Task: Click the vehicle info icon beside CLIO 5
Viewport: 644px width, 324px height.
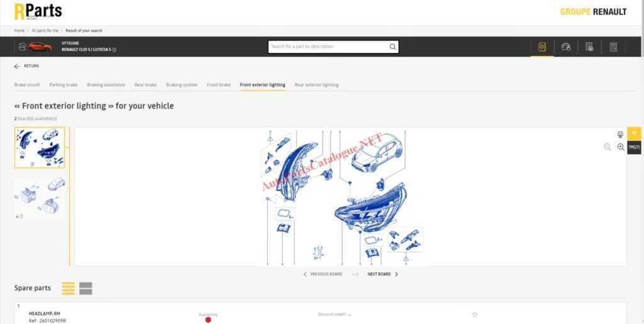Action: point(114,50)
